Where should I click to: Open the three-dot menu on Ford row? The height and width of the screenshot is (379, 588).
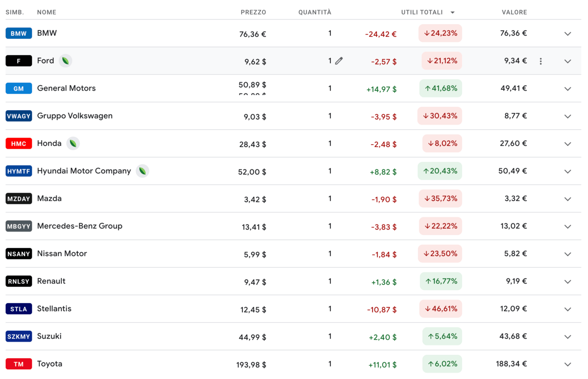pos(541,61)
